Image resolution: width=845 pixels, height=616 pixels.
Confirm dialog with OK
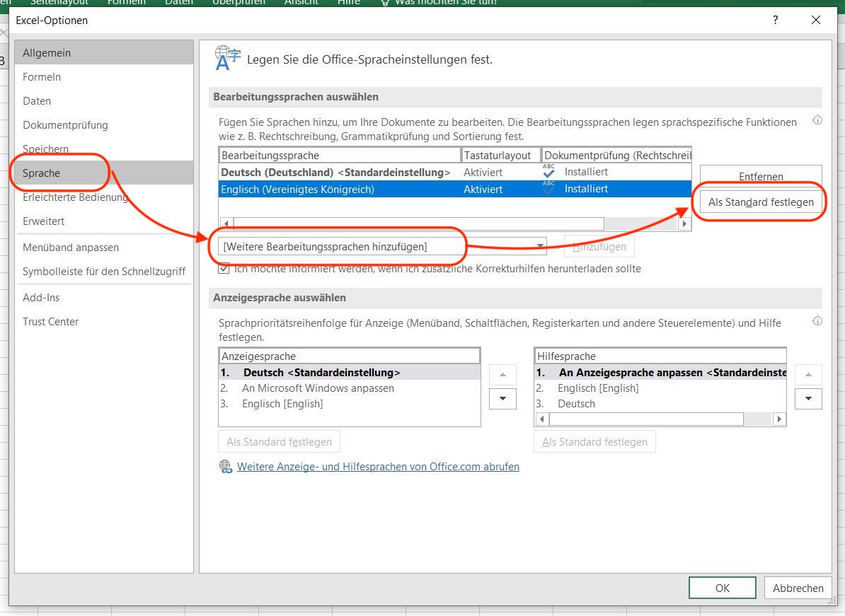(722, 588)
